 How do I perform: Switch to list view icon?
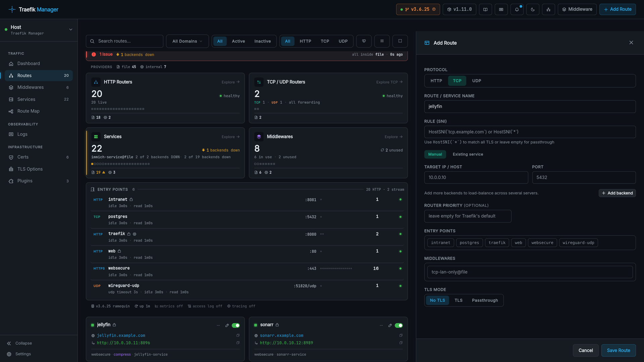pyautogui.click(x=382, y=41)
